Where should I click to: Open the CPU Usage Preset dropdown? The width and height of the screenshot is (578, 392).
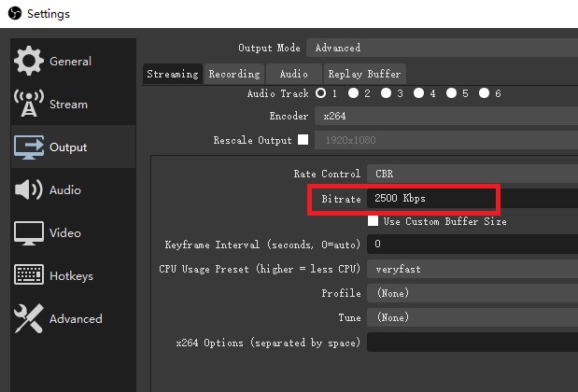pyautogui.click(x=472, y=269)
